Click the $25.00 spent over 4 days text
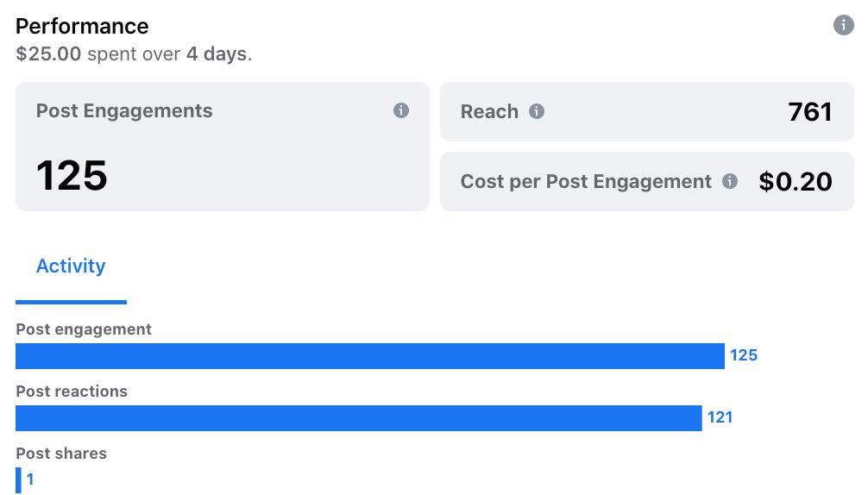 coord(134,53)
